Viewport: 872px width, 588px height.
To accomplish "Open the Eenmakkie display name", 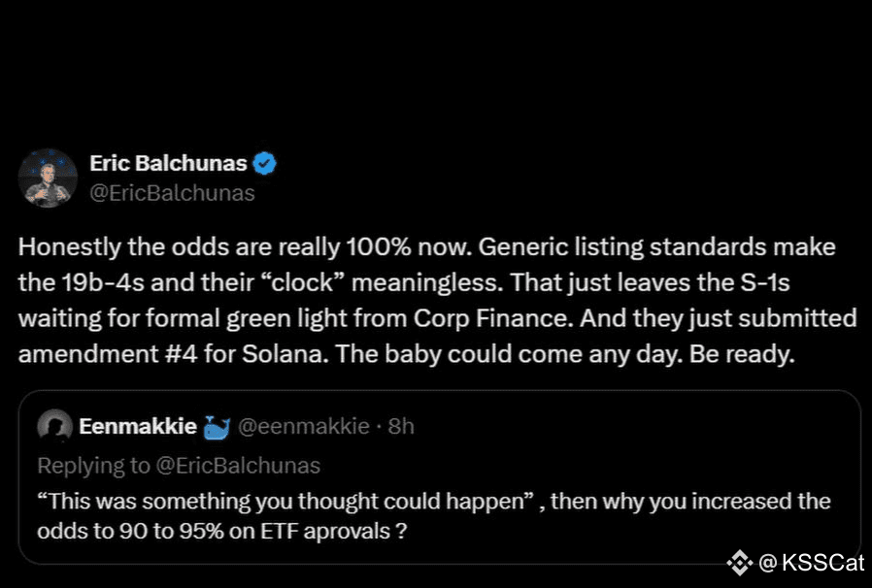I will (x=135, y=426).
